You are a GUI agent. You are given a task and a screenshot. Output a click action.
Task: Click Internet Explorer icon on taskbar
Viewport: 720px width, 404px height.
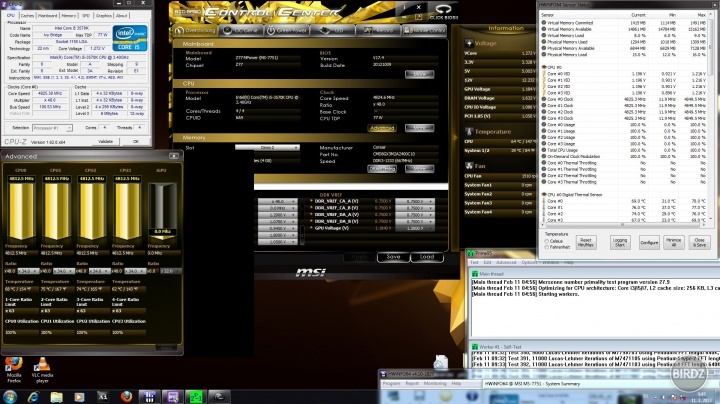coord(33,397)
